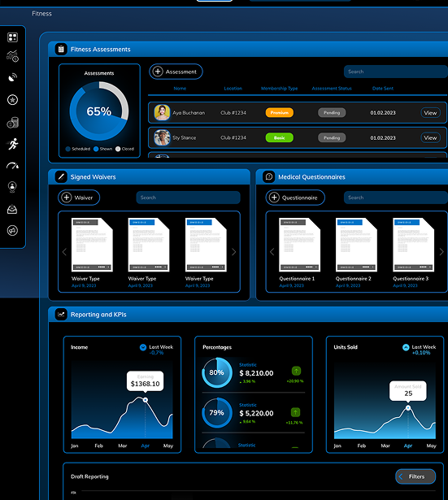Click the Reporting and KPIs chart icon
Viewport: 448px width, 500px height.
tap(61, 314)
